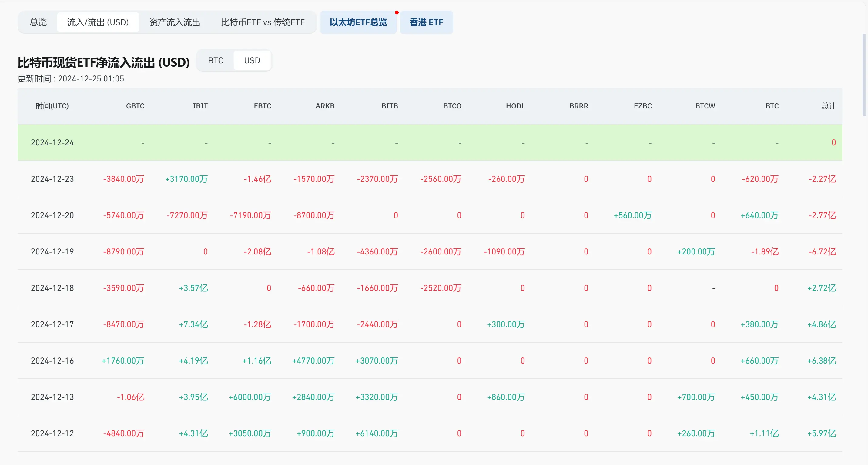Click the -6.72亿 total on 2024-12-19
The image size is (868, 465).
tap(822, 251)
